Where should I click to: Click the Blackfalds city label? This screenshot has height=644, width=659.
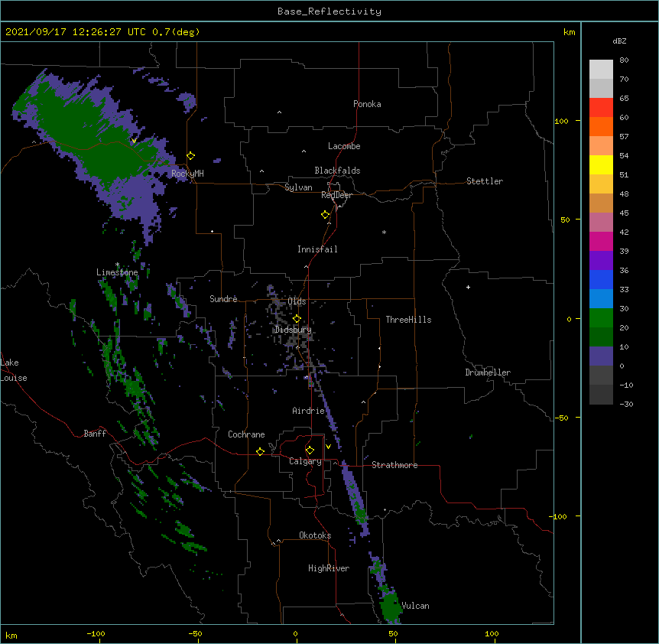tap(337, 171)
